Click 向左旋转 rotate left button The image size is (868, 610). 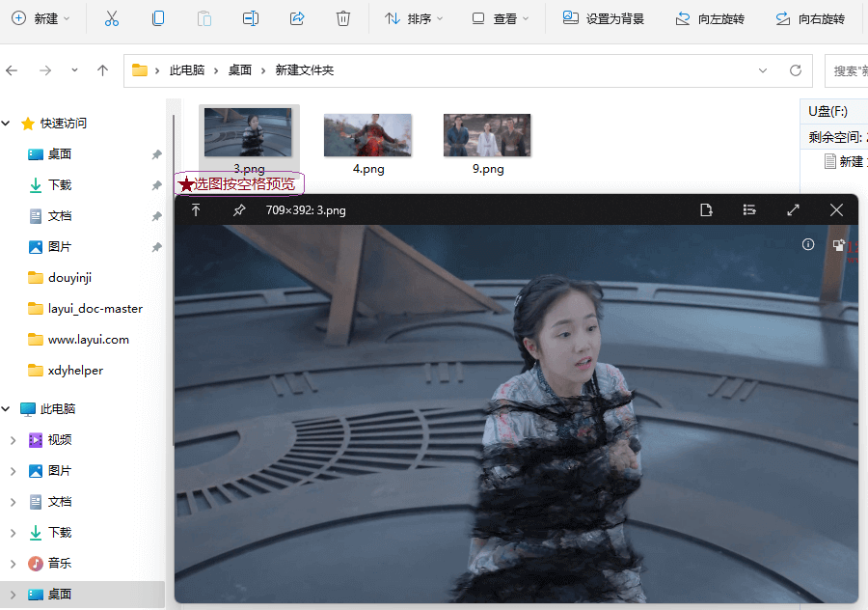[710, 19]
